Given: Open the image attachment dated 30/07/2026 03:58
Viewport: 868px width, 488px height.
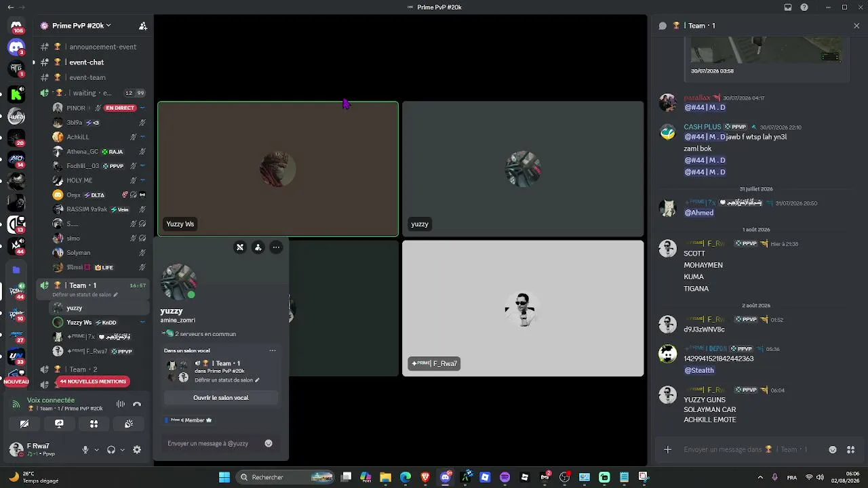Looking at the screenshot, I should point(766,51).
